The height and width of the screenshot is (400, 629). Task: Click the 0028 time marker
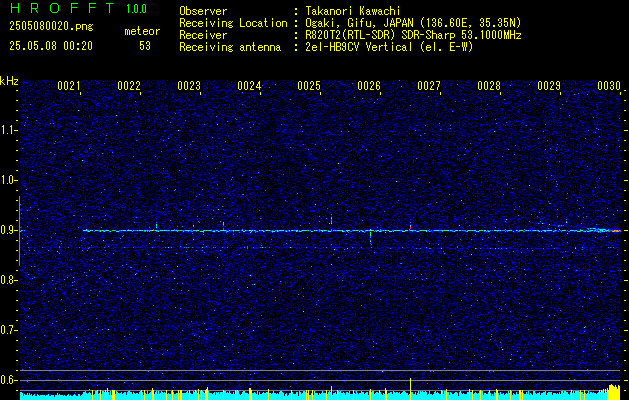pyautogui.click(x=489, y=86)
